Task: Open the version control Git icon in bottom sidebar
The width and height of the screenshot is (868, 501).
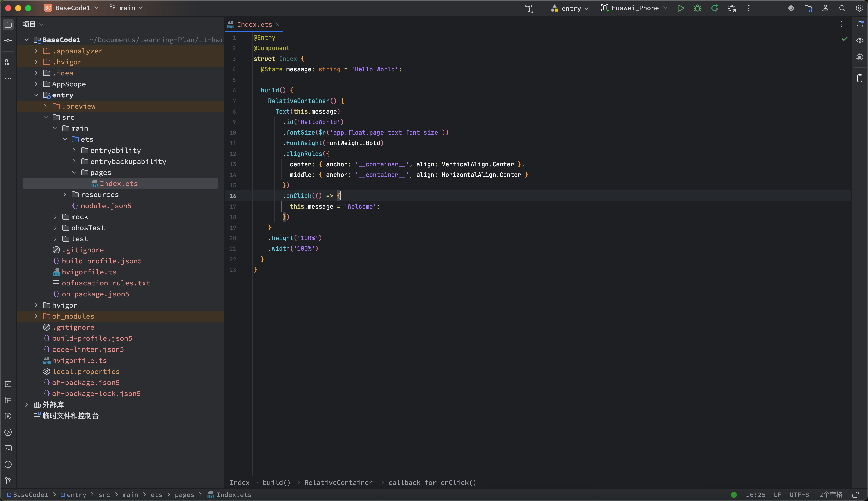Action: (8, 480)
